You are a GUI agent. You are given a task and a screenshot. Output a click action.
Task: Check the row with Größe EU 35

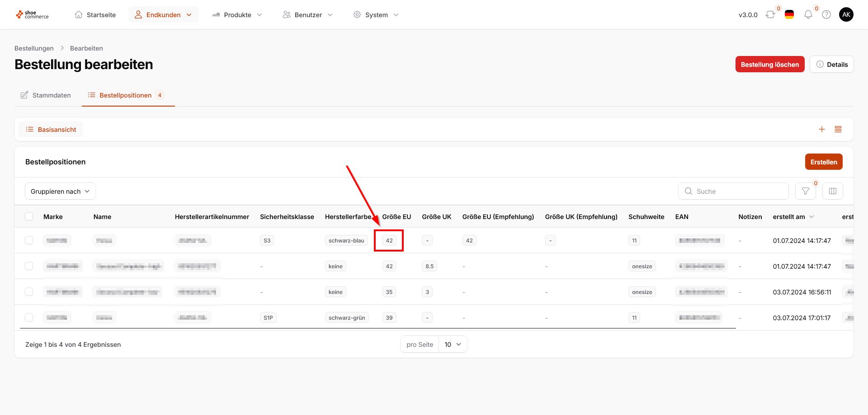[x=29, y=292]
